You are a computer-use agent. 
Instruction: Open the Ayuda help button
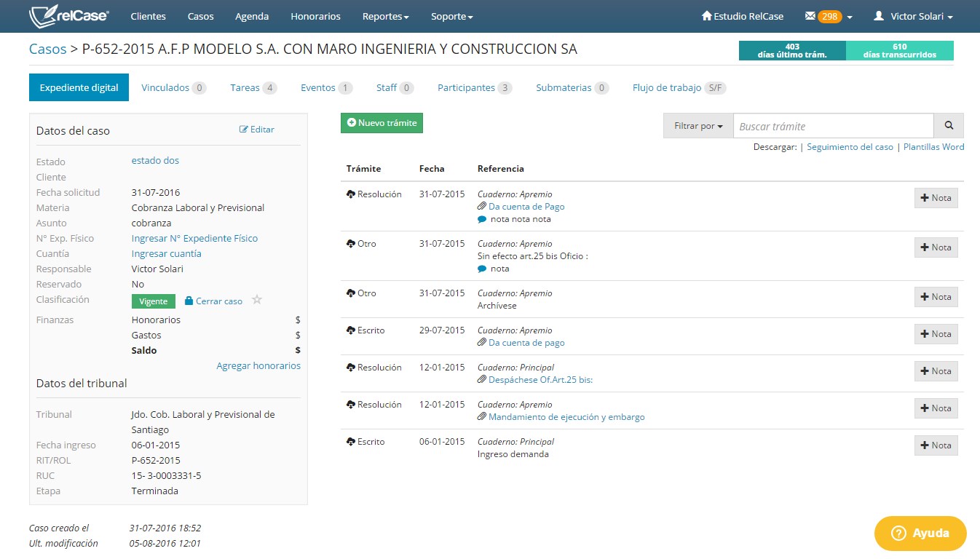coord(920,534)
